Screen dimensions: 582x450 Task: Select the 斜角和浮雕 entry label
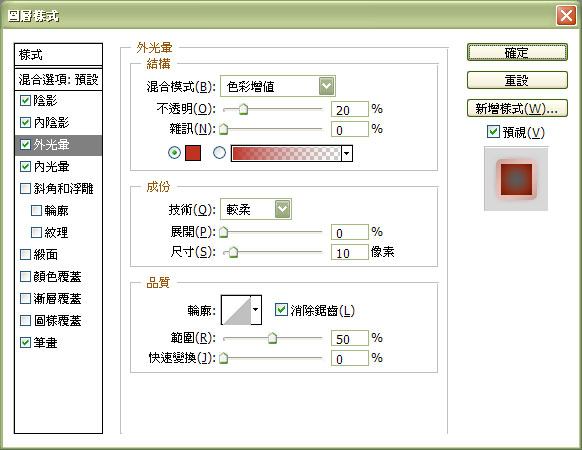pos(63,189)
